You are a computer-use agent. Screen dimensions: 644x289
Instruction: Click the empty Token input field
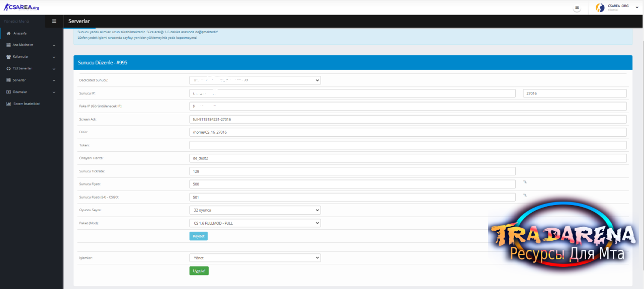(x=408, y=145)
